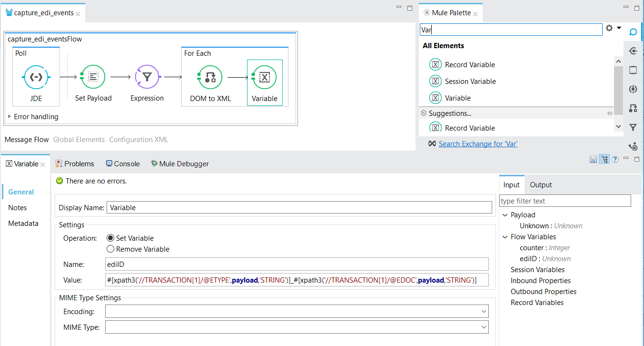Viewport: 644px width, 346px height.
Task: Open the Metadata properties section
Action: tap(23, 224)
